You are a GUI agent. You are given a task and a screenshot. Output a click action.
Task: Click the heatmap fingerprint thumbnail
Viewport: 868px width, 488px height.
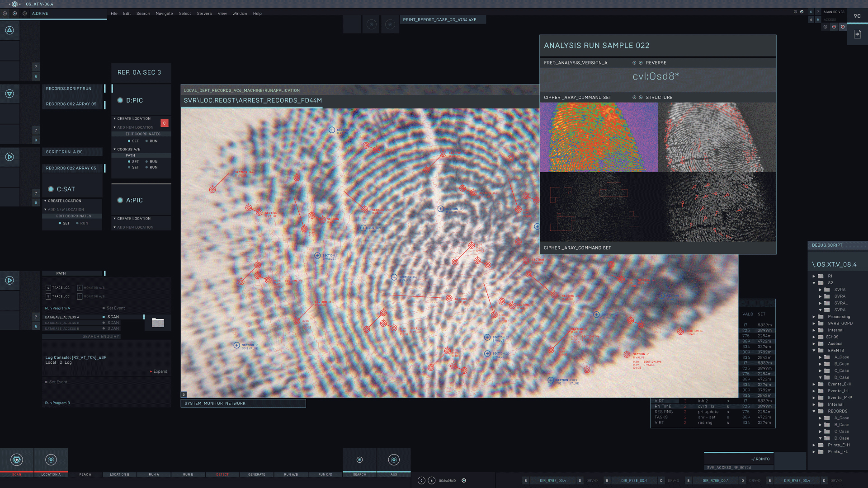(x=599, y=137)
